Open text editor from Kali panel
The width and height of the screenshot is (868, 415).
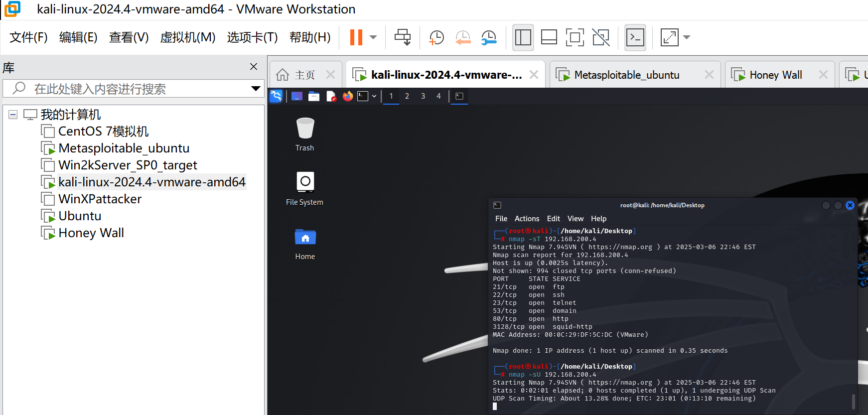[x=331, y=96]
